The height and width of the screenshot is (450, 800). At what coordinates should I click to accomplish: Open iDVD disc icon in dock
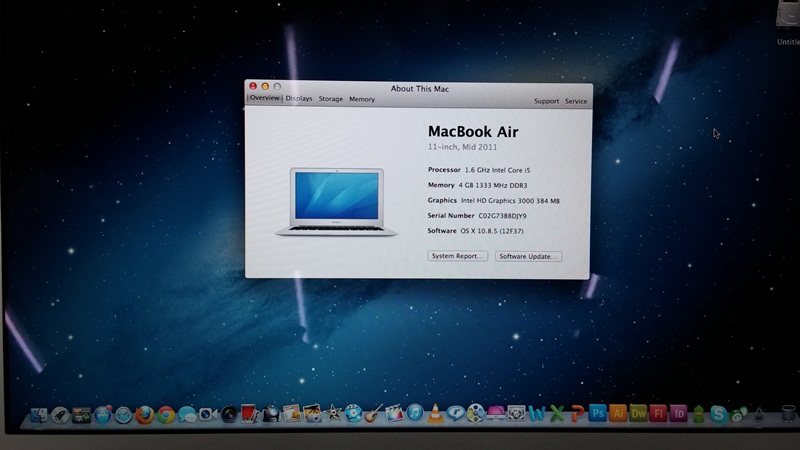pyautogui.click(x=353, y=413)
